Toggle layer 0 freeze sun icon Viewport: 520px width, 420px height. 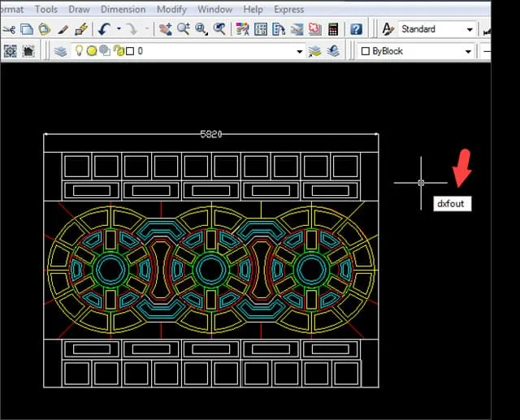click(x=92, y=50)
